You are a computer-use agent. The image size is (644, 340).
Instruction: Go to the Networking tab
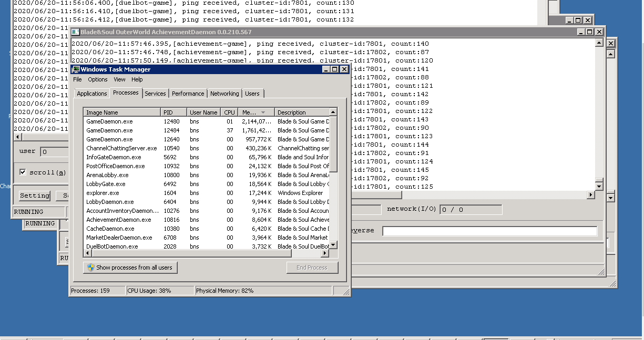(x=224, y=94)
